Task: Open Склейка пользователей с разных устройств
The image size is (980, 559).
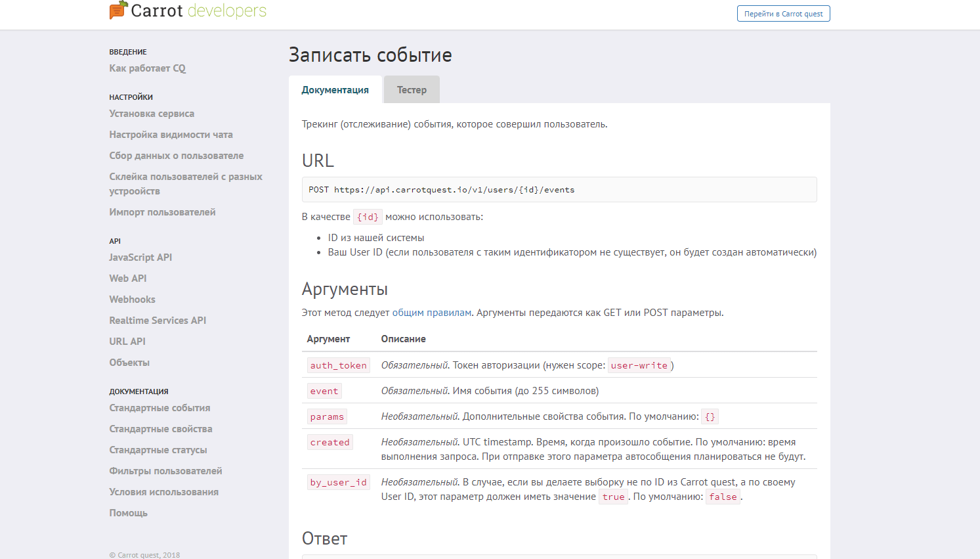Action: [x=186, y=184]
